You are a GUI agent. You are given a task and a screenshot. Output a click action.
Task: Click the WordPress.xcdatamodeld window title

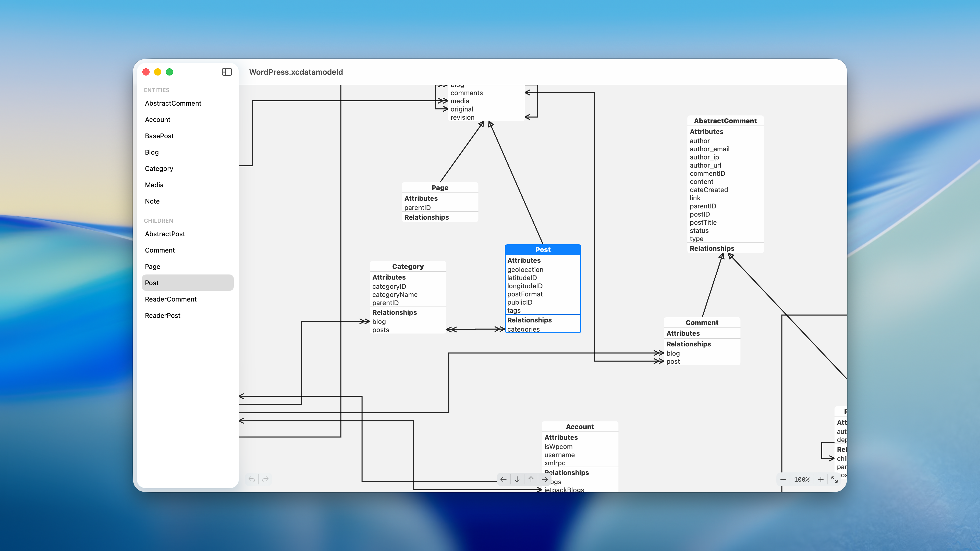pyautogui.click(x=296, y=72)
